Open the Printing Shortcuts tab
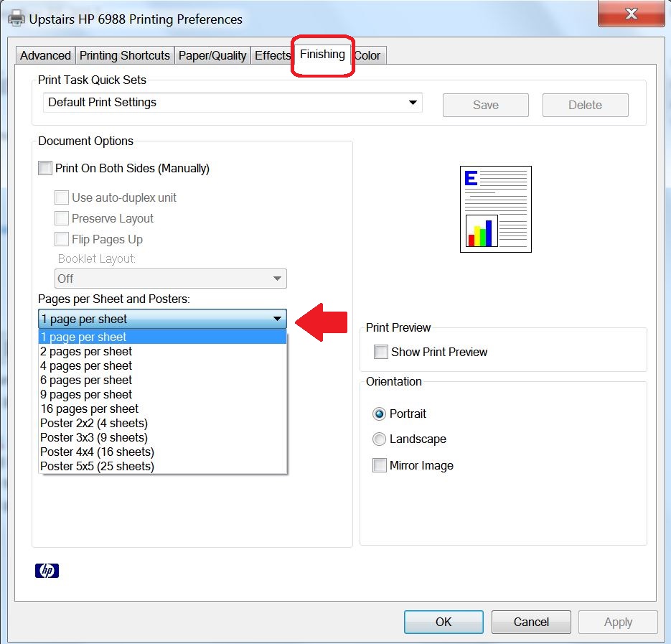 (125, 56)
